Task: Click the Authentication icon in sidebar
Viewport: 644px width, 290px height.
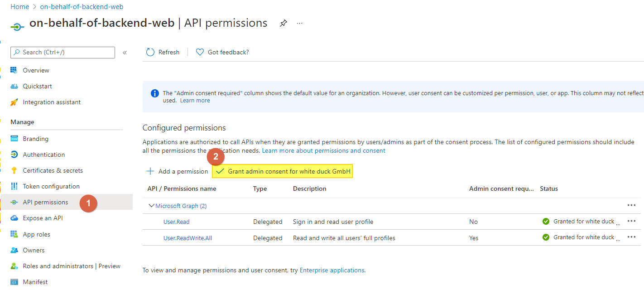Action: click(x=14, y=155)
